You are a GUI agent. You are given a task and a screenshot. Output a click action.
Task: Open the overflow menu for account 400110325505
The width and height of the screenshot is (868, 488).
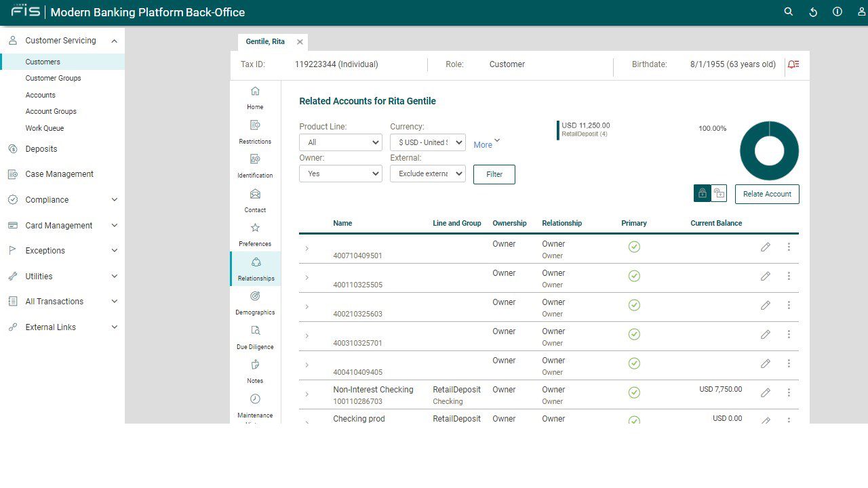pos(789,276)
